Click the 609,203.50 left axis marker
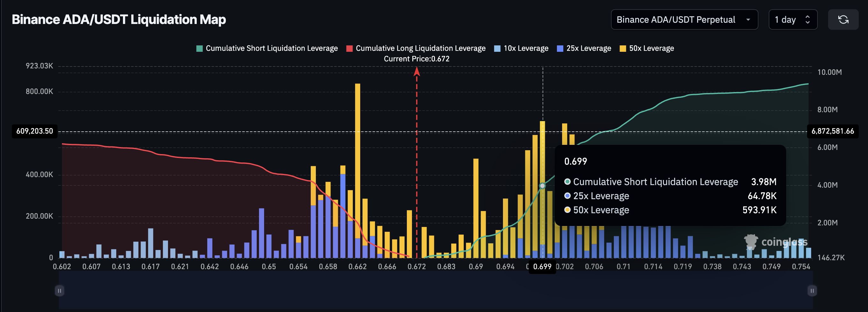This screenshot has width=868, height=312. [35, 131]
